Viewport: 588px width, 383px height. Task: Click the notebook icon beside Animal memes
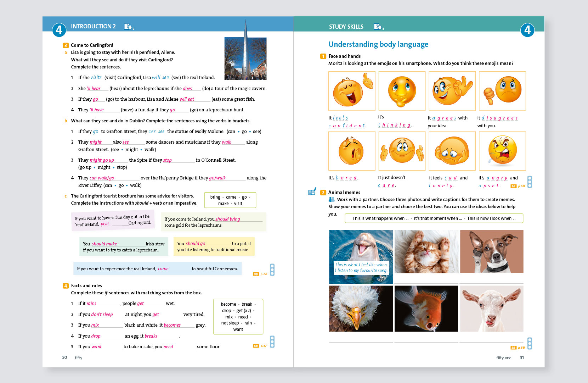(312, 192)
